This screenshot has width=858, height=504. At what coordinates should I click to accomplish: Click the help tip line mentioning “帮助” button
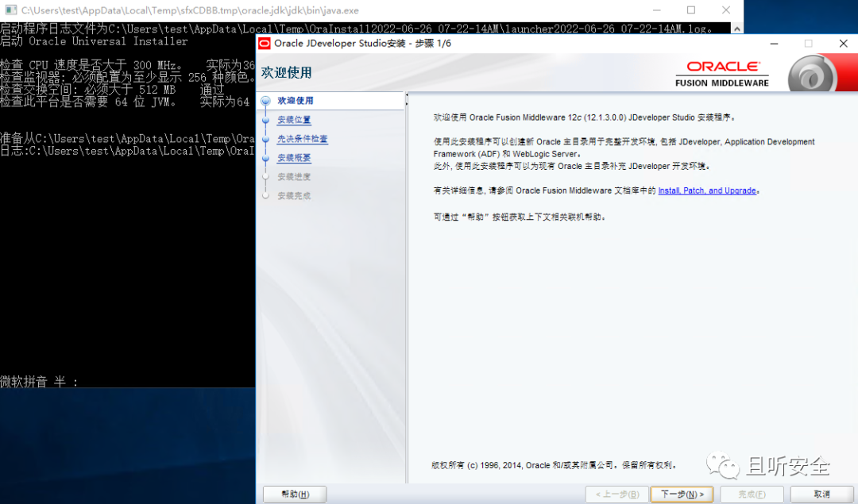click(520, 217)
